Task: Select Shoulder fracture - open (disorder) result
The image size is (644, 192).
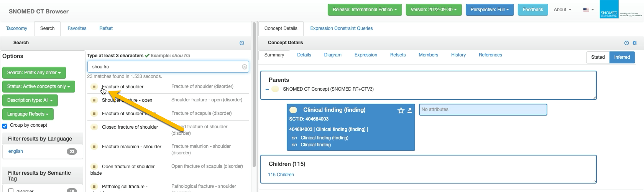Action: click(x=207, y=100)
